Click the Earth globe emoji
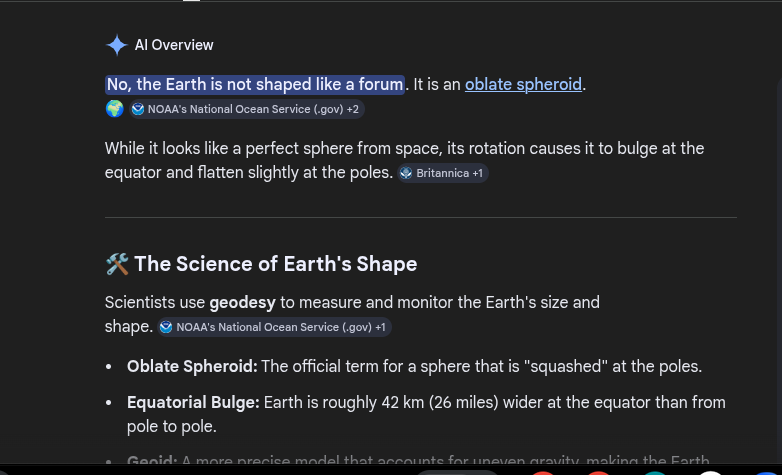This screenshot has width=782, height=475. pyautogui.click(x=115, y=109)
